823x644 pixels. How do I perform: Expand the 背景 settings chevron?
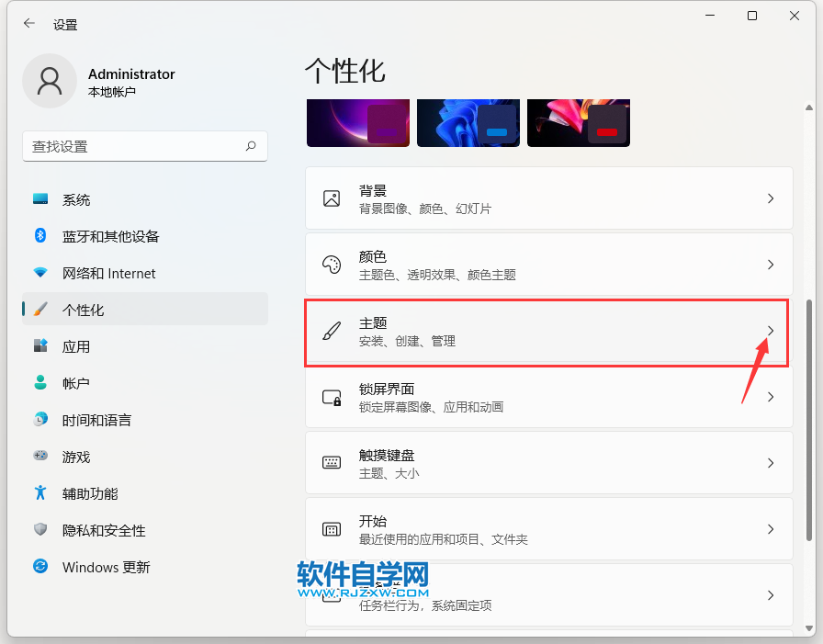click(771, 198)
